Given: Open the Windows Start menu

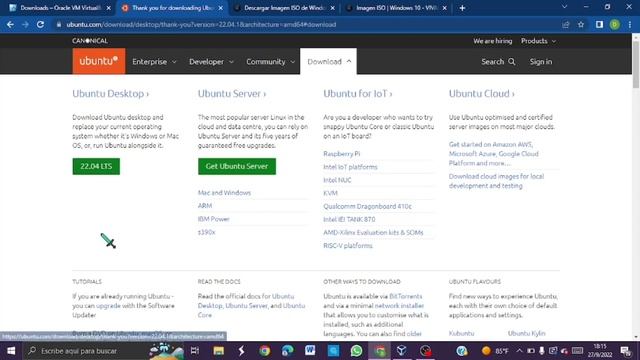Looking at the screenshot, I should (x=11, y=351).
